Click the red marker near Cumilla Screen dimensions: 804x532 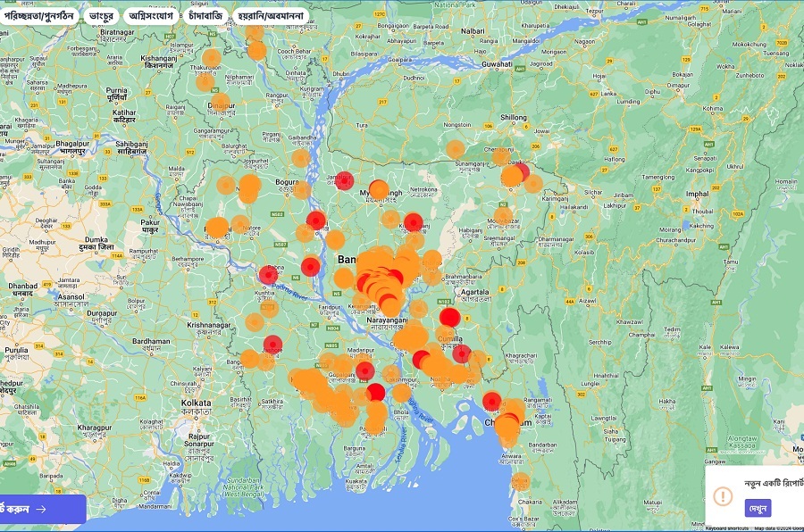[x=461, y=353]
